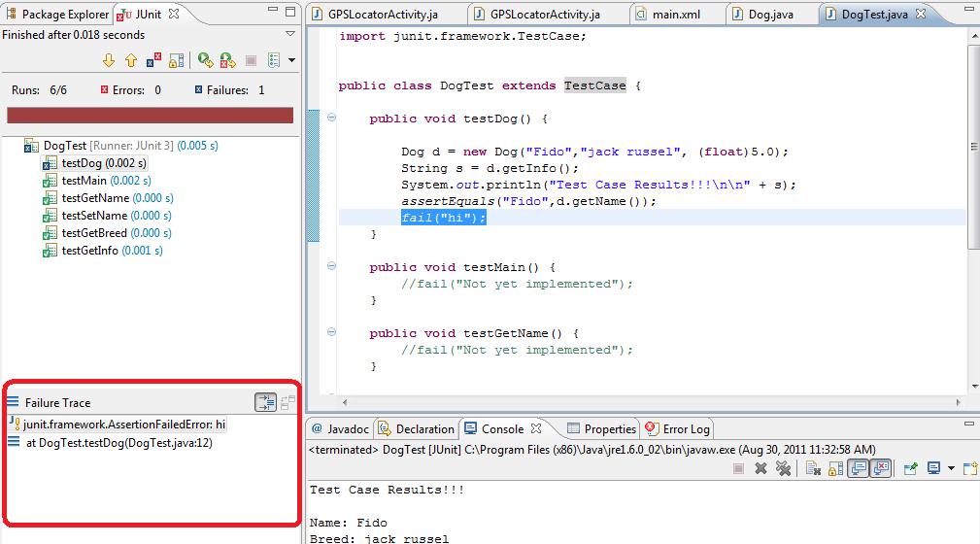Open the Properties tab
Viewport: 980px width, 544px height.
[x=602, y=429]
